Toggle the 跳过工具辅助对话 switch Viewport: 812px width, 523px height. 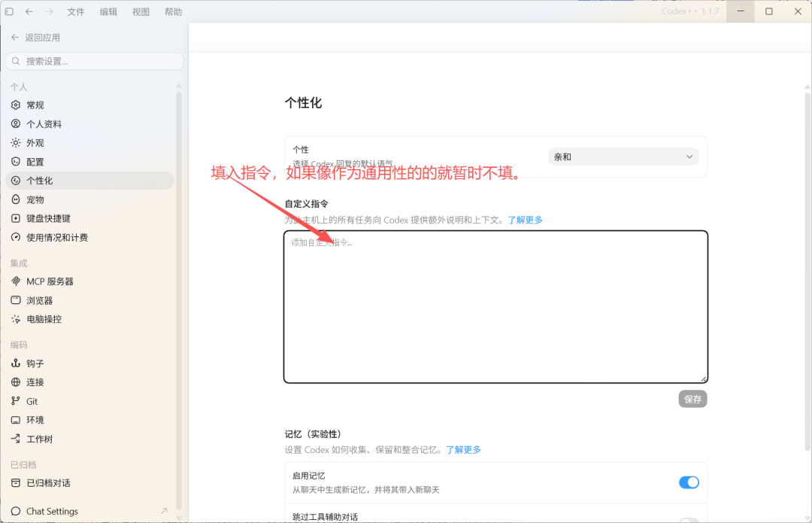tap(689, 519)
